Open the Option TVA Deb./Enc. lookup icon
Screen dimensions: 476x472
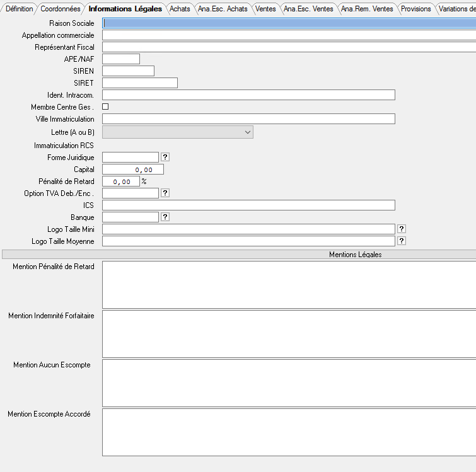(165, 193)
